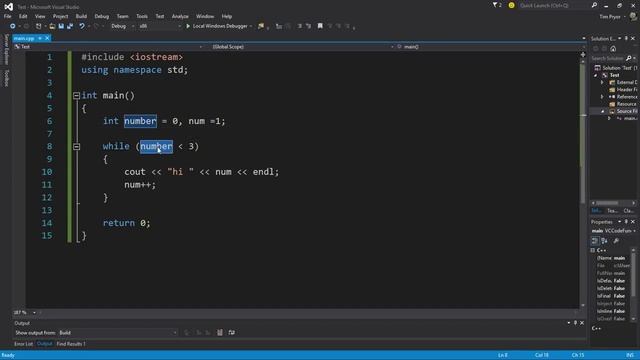Click the Toggle Word Wrap output icon
Viewport: 640px width, 360px height.
point(231,333)
